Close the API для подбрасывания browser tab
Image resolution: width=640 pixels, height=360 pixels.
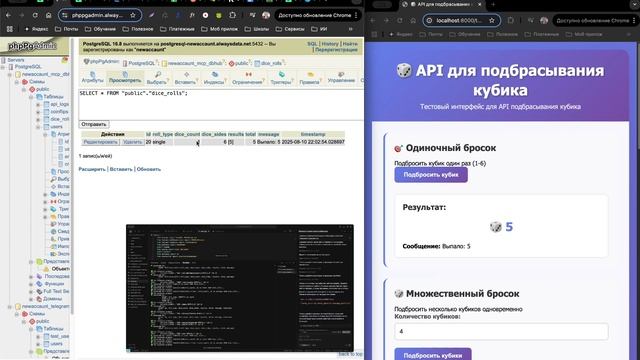(480, 4)
